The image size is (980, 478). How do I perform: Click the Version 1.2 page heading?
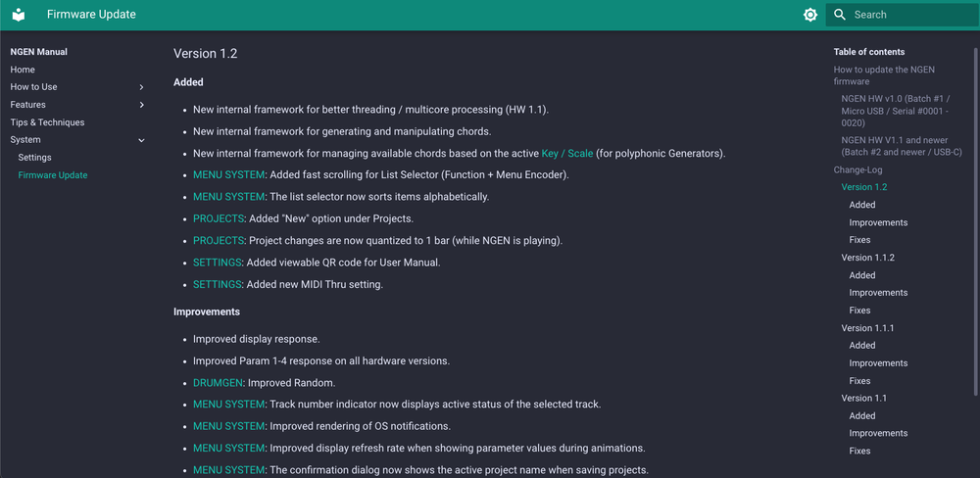coord(205,54)
